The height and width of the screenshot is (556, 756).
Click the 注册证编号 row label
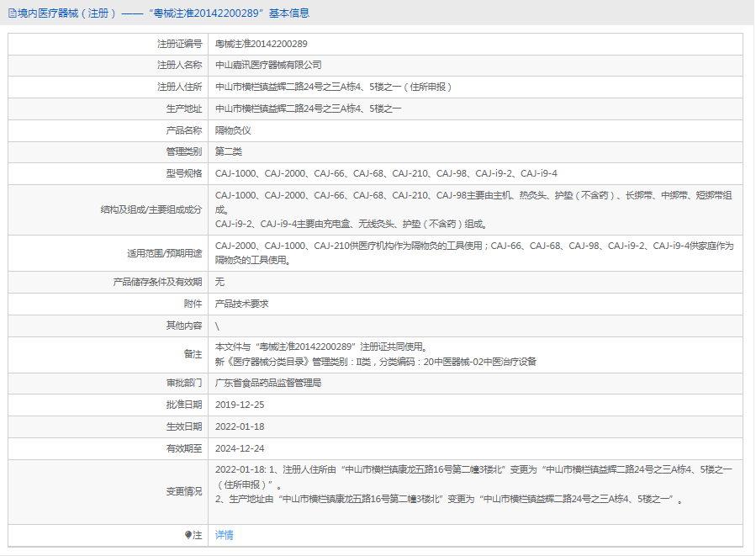(179, 44)
